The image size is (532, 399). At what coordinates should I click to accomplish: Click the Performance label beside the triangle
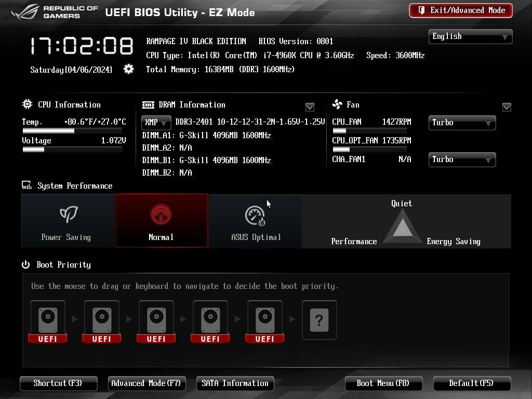coord(354,241)
